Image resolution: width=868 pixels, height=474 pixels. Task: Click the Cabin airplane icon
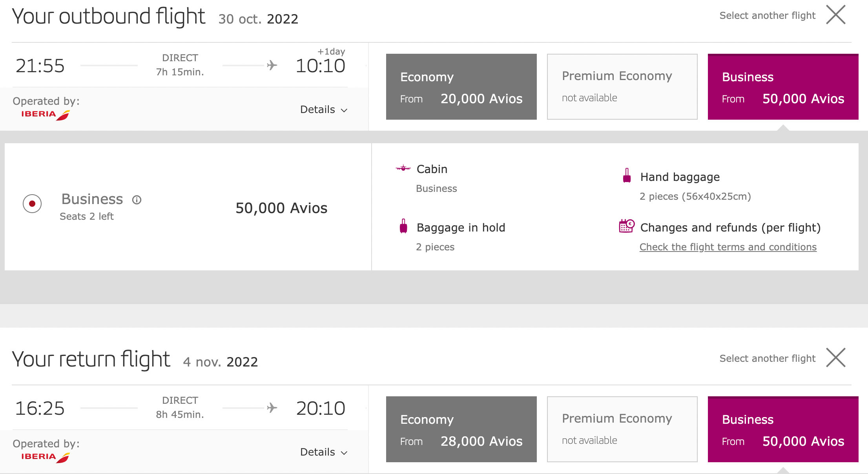[403, 168]
